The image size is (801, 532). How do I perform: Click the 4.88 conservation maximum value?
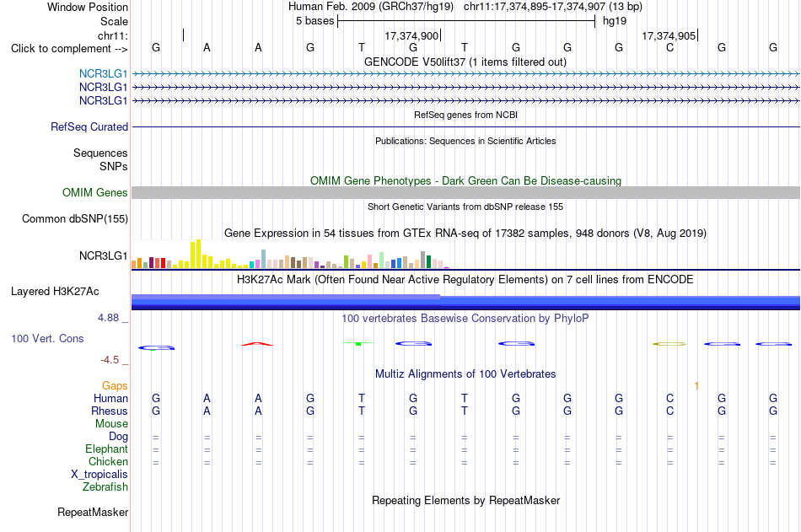coord(108,318)
